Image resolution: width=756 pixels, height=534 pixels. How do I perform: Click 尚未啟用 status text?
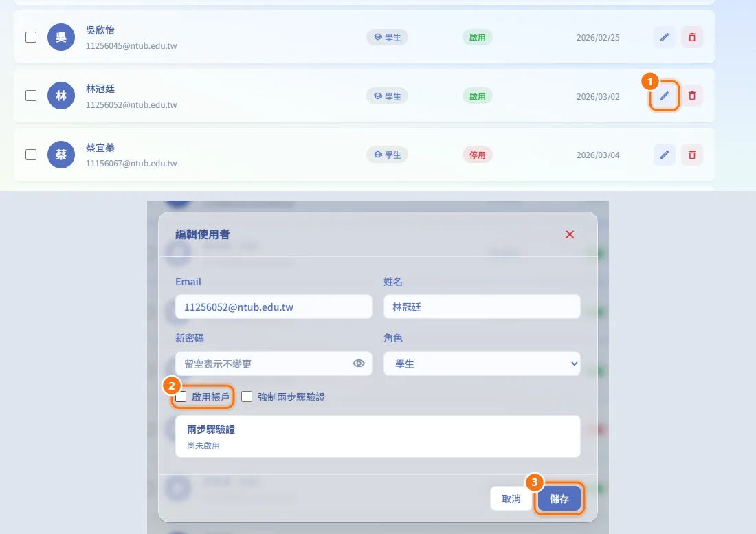(203, 446)
